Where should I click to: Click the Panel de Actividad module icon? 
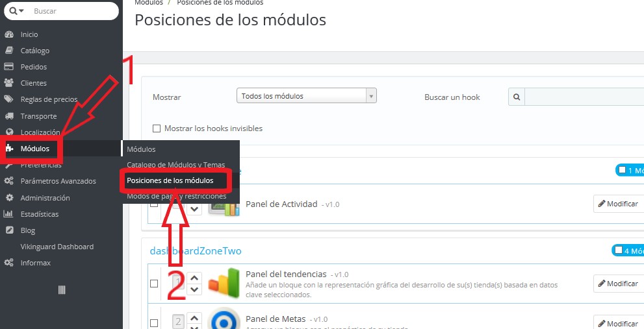pos(224,208)
